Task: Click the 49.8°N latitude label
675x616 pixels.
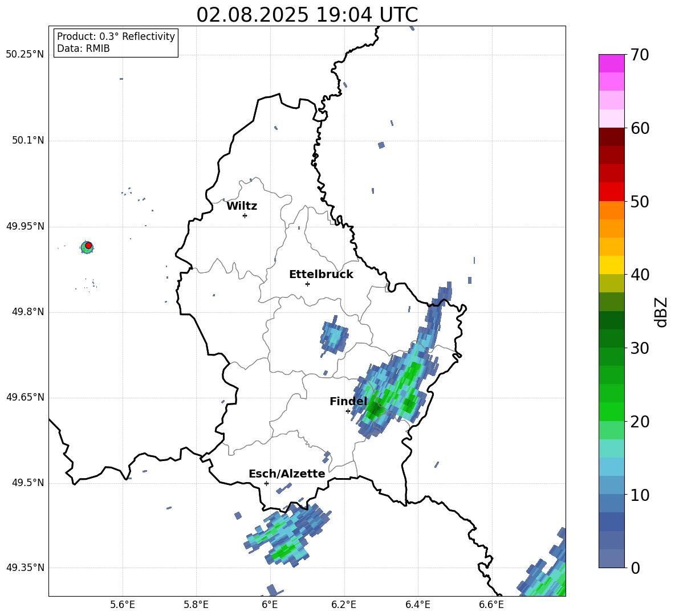Action: pyautogui.click(x=28, y=312)
